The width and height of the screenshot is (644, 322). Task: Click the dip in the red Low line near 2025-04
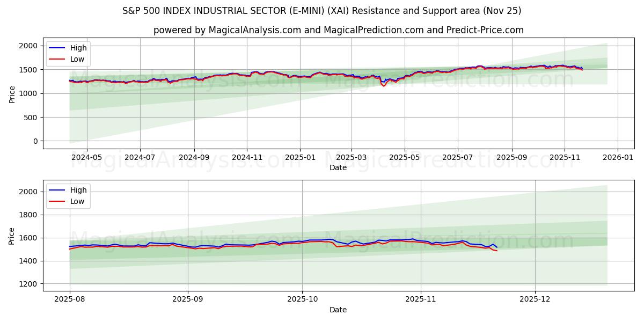click(x=384, y=86)
